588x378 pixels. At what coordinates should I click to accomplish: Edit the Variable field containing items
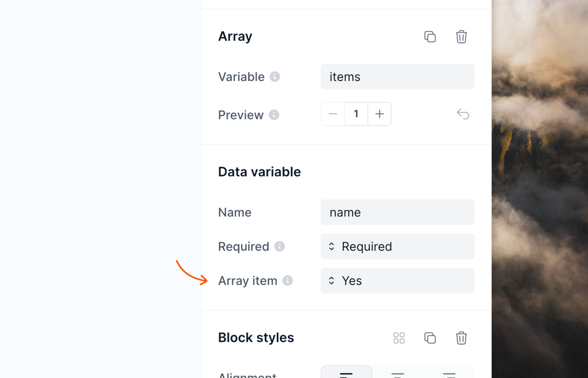pos(397,77)
